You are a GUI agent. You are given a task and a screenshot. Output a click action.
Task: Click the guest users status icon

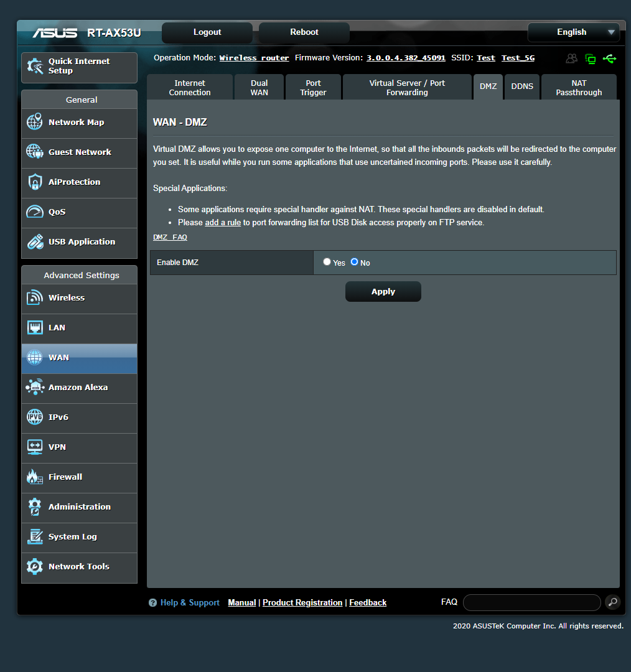571,58
